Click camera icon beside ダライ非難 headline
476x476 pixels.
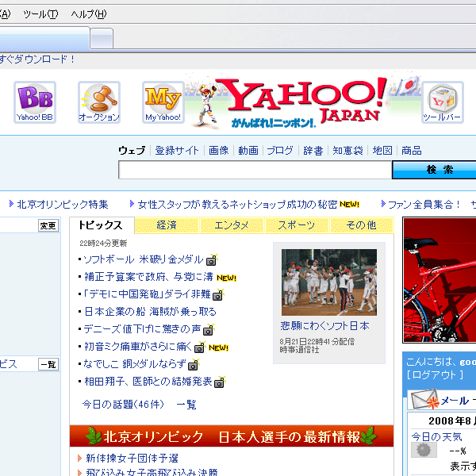coord(218,294)
